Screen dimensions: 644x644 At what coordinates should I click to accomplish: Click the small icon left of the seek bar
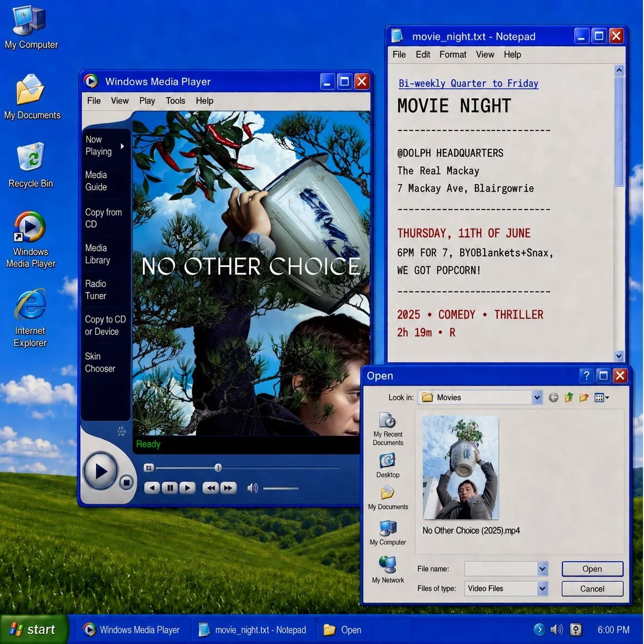[148, 467]
